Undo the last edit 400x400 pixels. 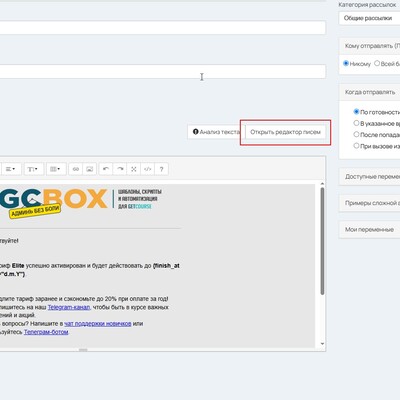(x=106, y=169)
